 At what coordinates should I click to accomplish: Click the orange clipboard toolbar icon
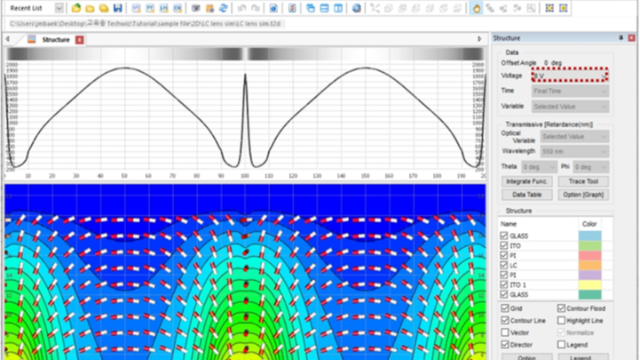point(210,8)
